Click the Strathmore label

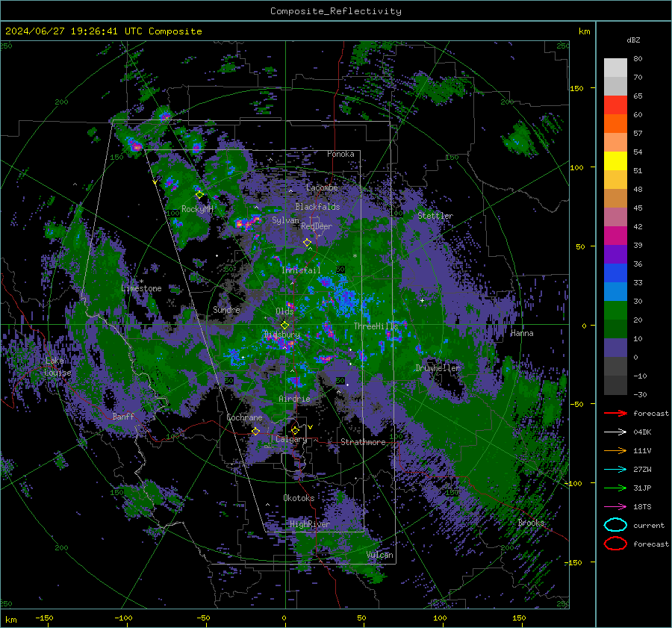pyautogui.click(x=363, y=442)
